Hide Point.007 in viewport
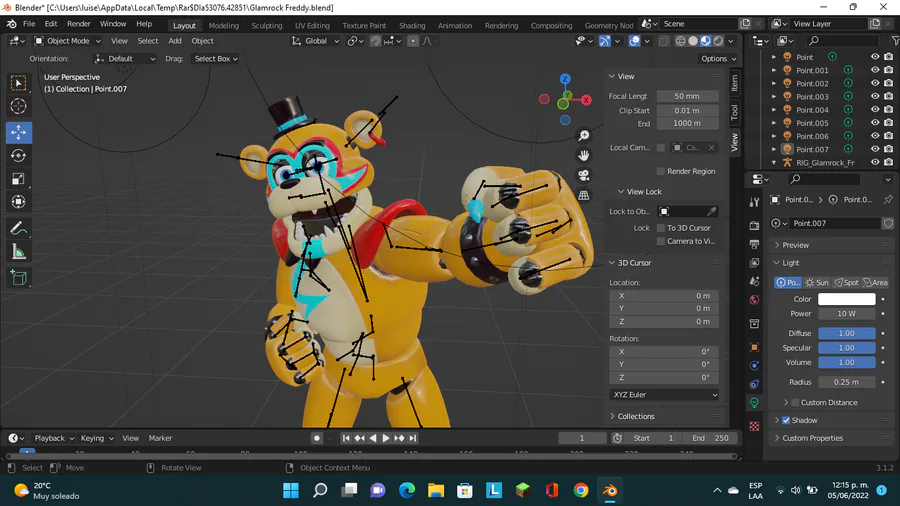Image resolution: width=900 pixels, height=506 pixels. [875, 149]
